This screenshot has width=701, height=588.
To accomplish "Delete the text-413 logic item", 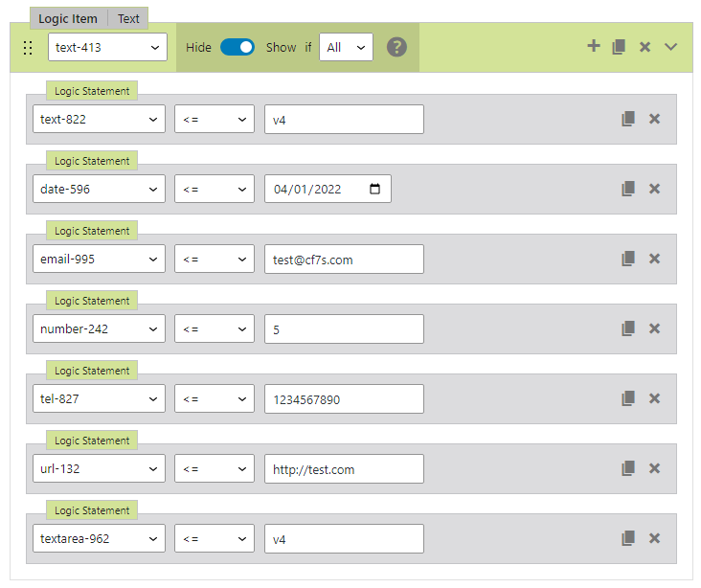I will 645,47.
